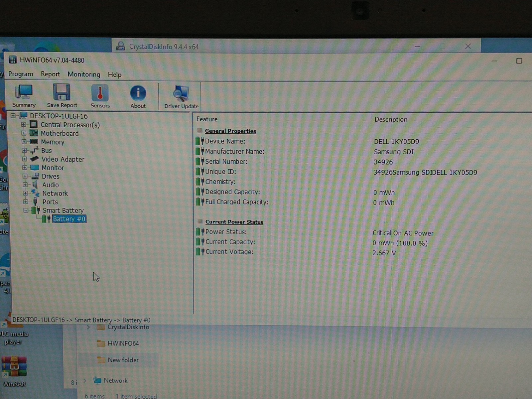Select the Network icon in HWiNFO tree

click(35, 193)
